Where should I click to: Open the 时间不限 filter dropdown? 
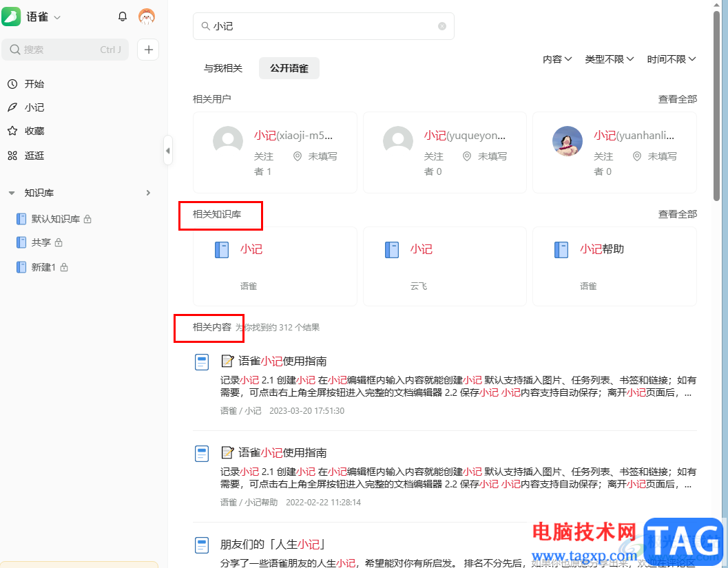click(672, 59)
